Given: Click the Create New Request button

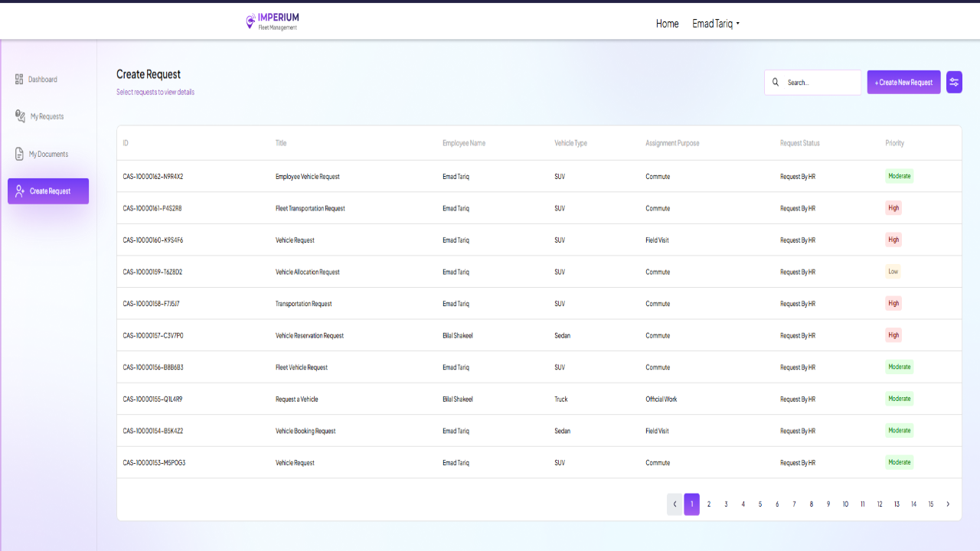Looking at the screenshot, I should (903, 82).
